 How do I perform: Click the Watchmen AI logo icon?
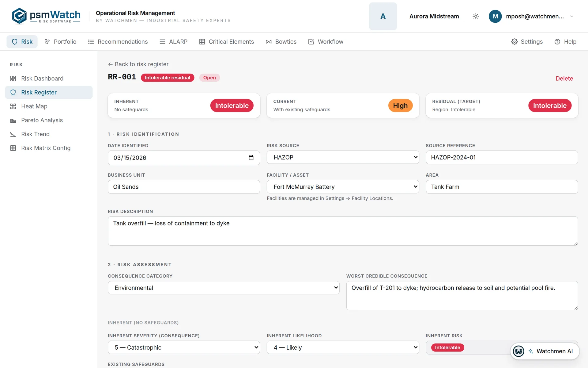click(518, 351)
